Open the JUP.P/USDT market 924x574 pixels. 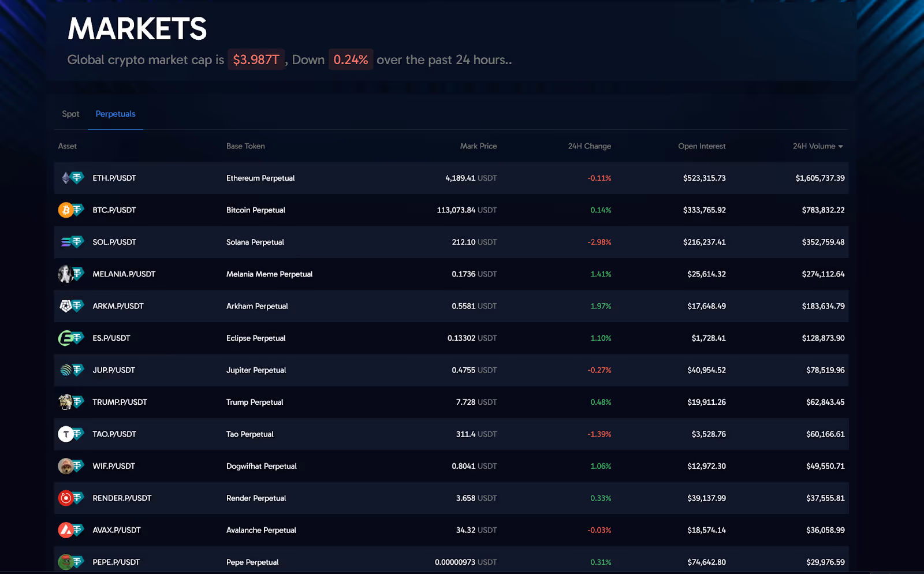(114, 370)
